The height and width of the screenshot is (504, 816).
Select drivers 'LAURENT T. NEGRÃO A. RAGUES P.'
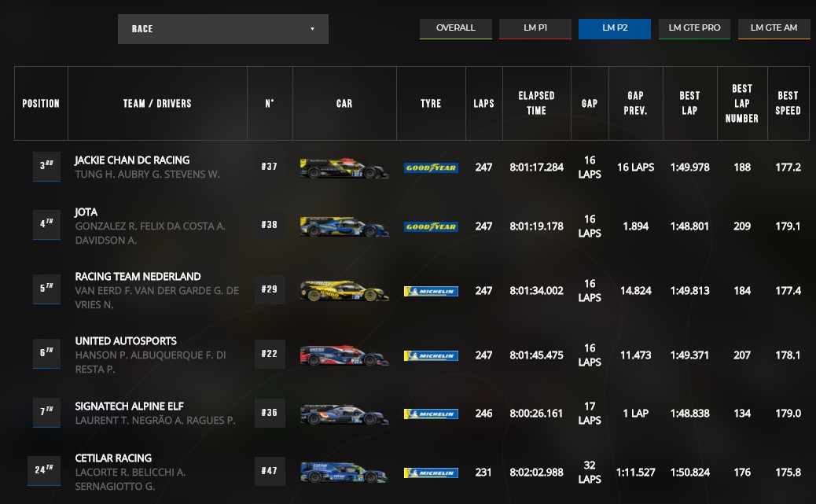click(x=155, y=421)
